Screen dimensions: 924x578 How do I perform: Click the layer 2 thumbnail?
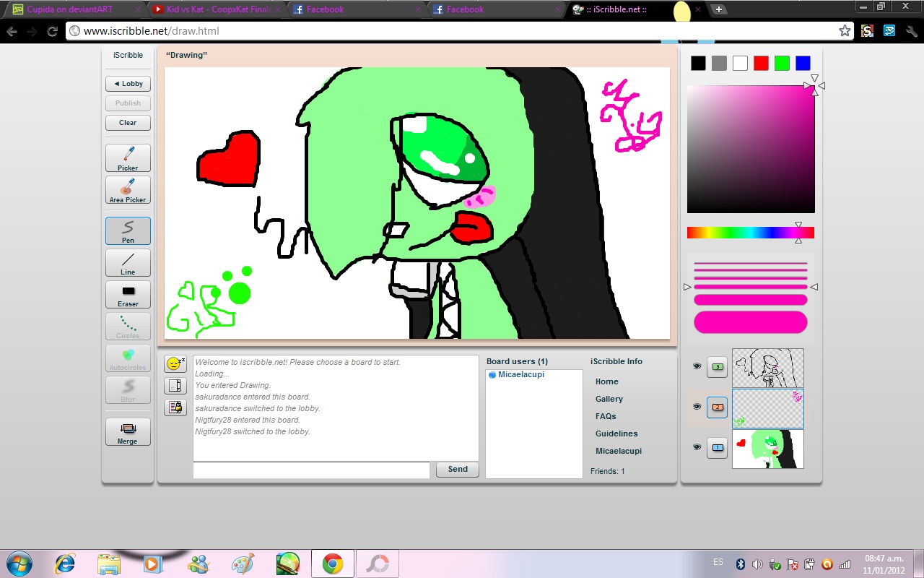click(x=767, y=408)
